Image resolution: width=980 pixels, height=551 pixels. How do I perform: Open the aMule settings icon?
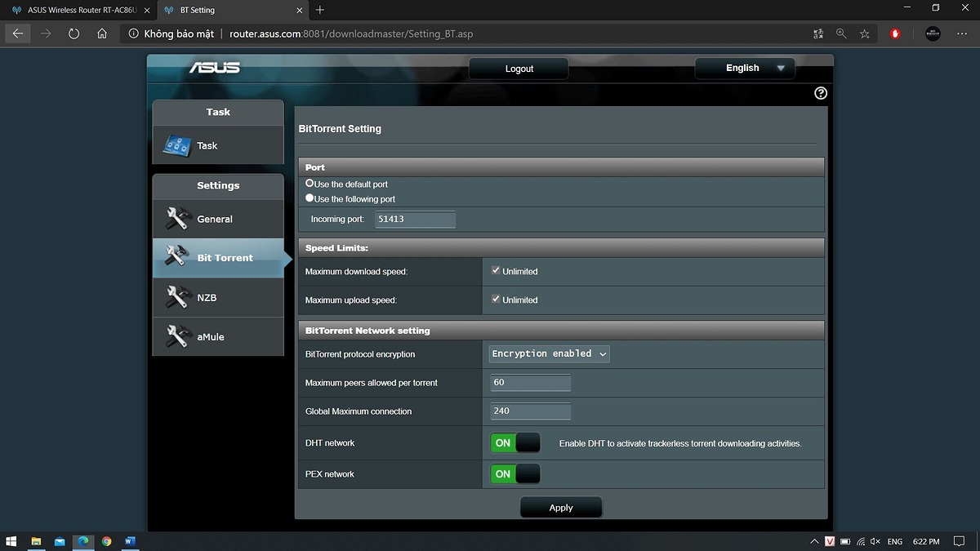[x=177, y=336]
